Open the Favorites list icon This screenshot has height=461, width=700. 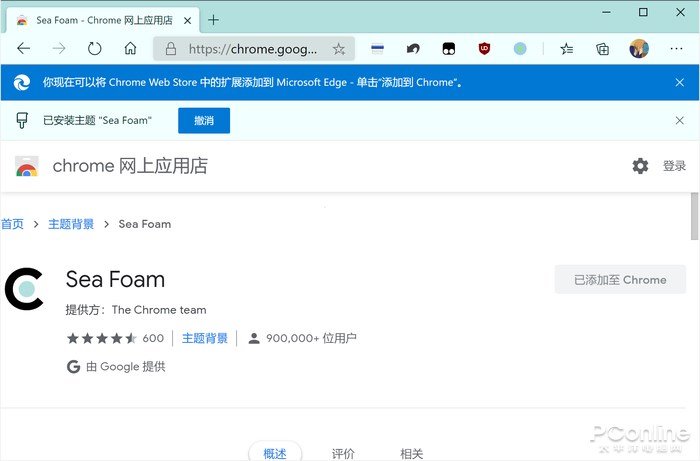coord(567,49)
